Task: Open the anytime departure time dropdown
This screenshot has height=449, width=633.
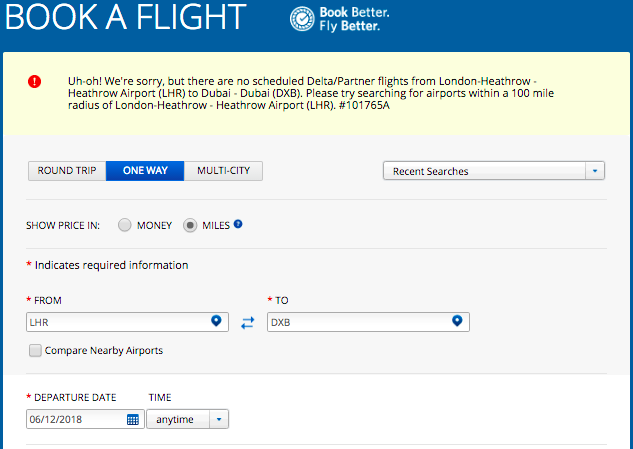Action: pyautogui.click(x=187, y=419)
